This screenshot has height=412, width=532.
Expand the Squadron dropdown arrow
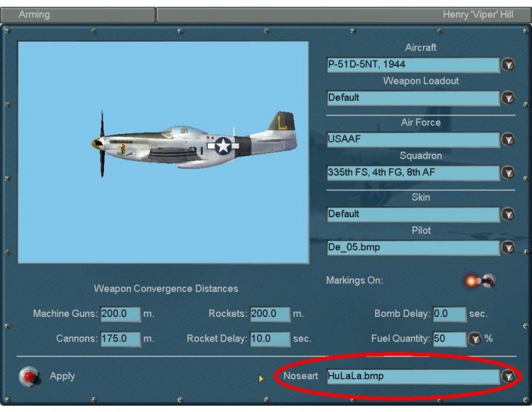pyautogui.click(x=508, y=173)
